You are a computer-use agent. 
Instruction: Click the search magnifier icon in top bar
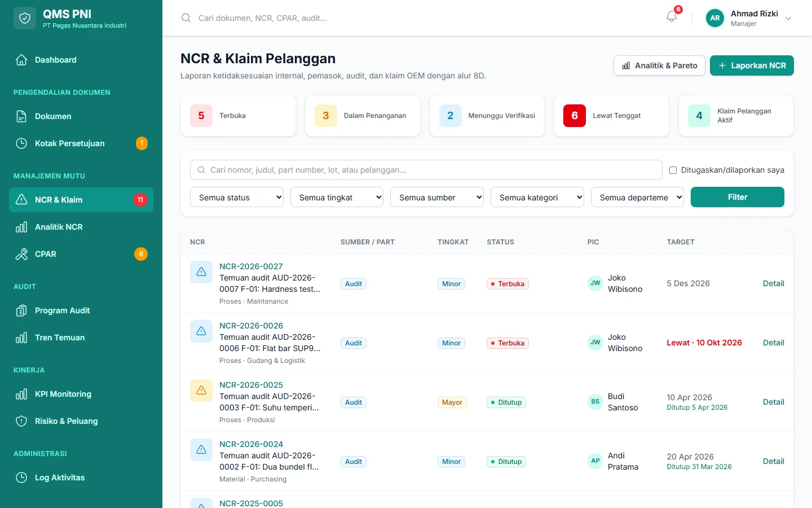[x=186, y=18]
